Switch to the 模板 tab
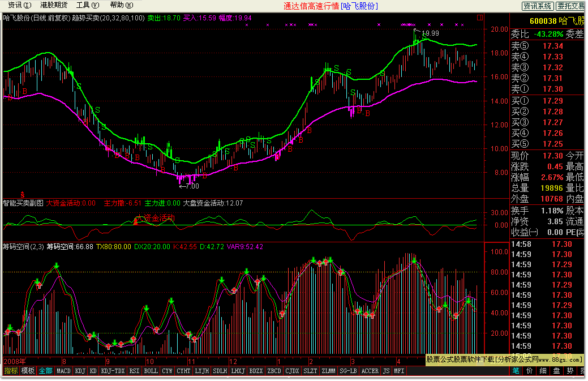This screenshot has width=588, height=381. pos(28,371)
